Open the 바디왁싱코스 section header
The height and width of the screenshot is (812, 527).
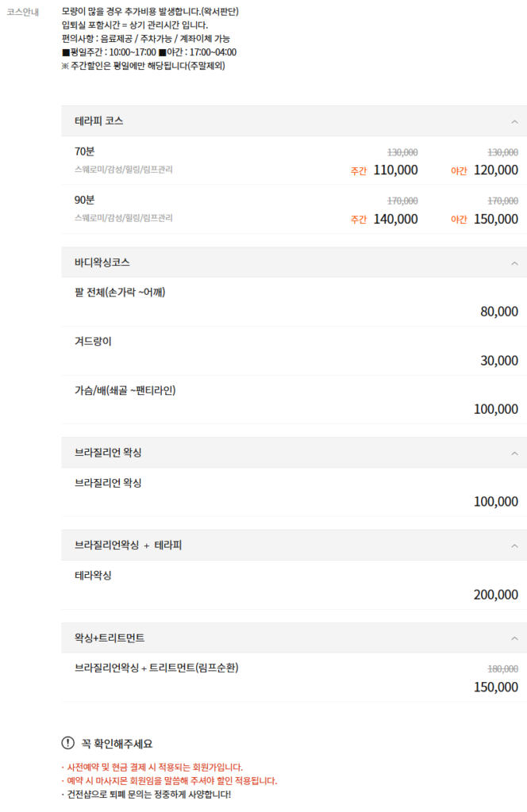pyautogui.click(x=100, y=262)
